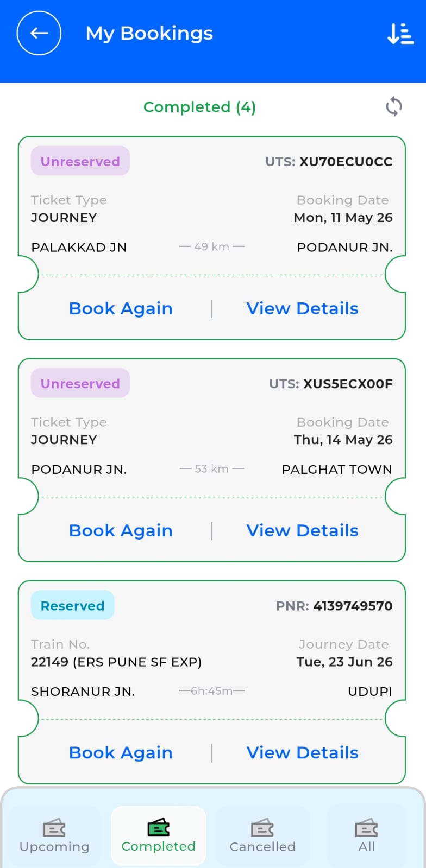
Task: Select the Upcoming ticket icon
Action: pyautogui.click(x=54, y=828)
